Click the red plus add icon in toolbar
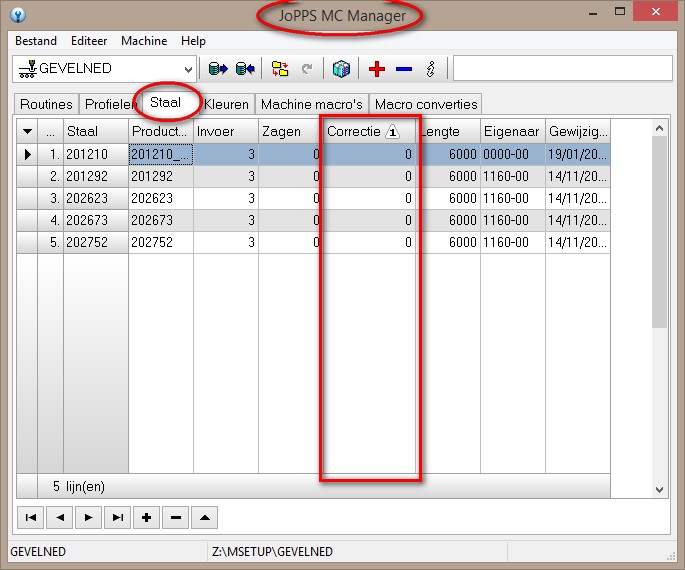This screenshot has height=570, width=685. tap(377, 69)
